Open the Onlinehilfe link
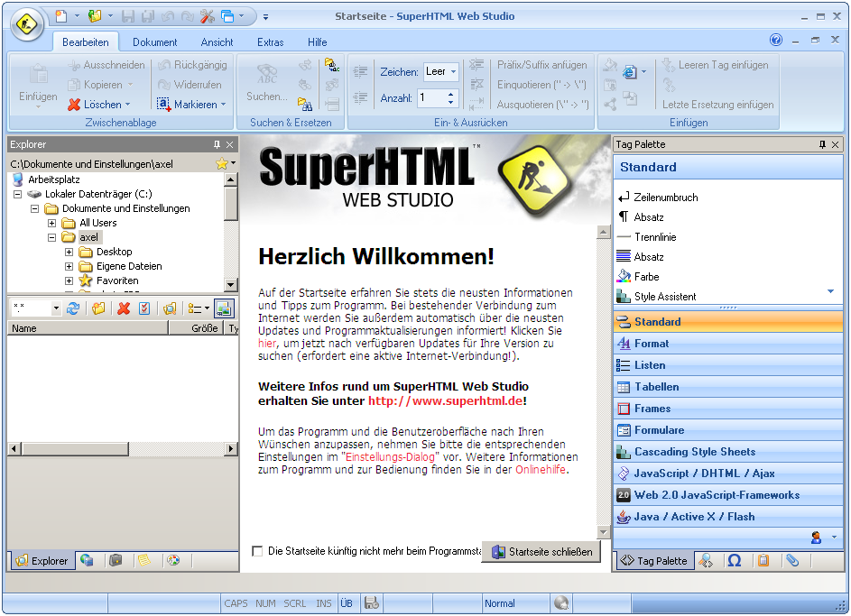 (x=540, y=470)
